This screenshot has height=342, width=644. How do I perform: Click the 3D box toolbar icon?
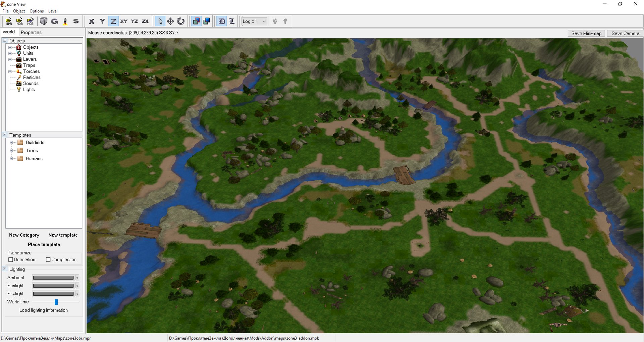tap(44, 21)
